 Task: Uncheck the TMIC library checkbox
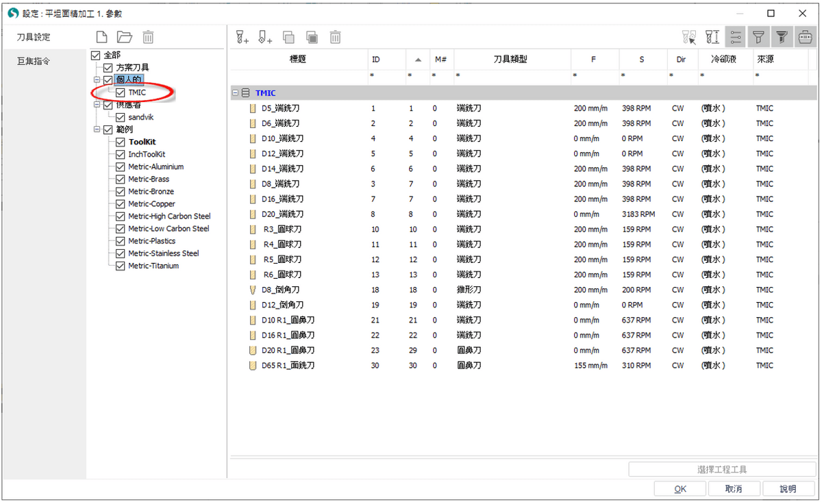(x=121, y=92)
